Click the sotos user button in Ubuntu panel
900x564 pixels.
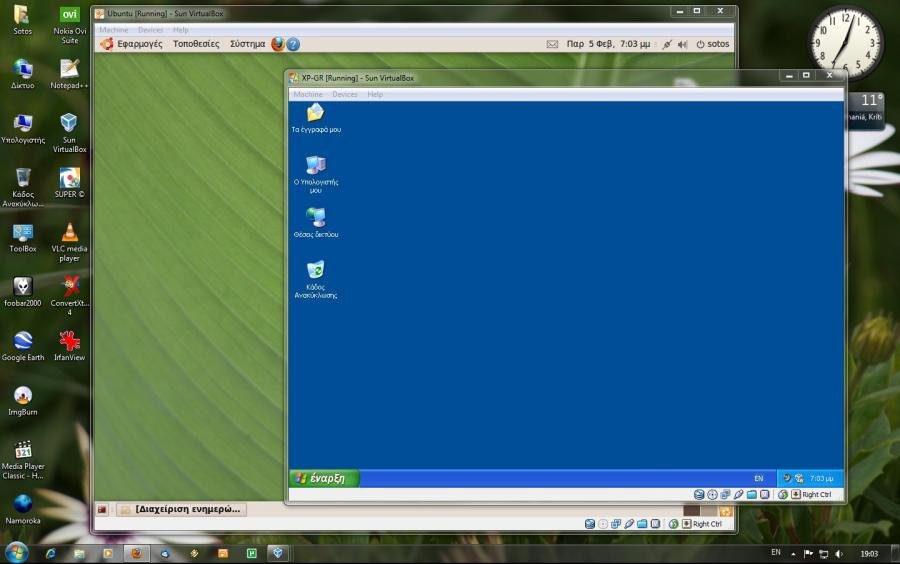(713, 44)
